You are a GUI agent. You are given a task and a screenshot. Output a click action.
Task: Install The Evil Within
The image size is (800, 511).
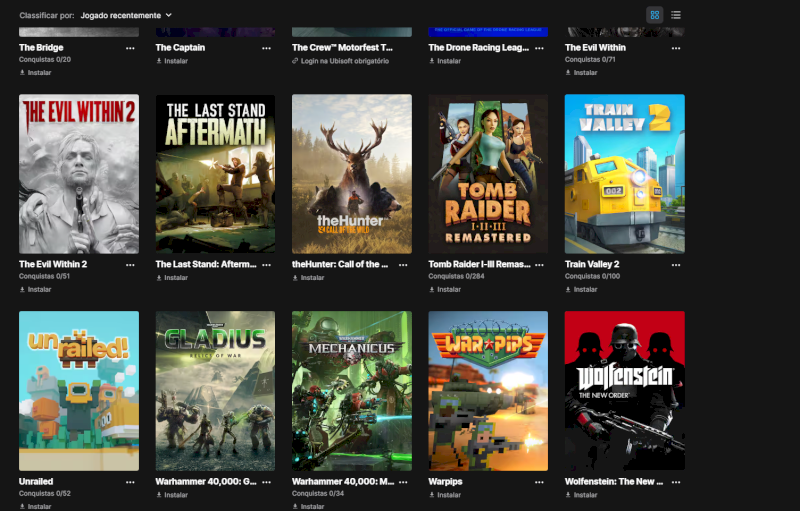[581, 72]
